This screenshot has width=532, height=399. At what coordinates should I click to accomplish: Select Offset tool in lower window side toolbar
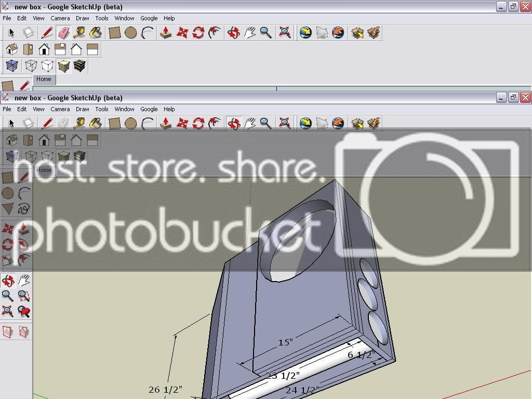[x=24, y=260]
